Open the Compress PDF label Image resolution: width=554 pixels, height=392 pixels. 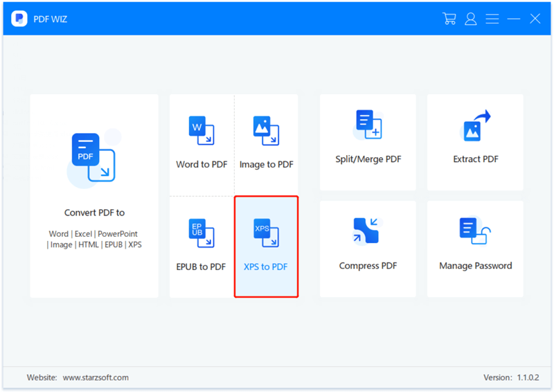coord(368,266)
